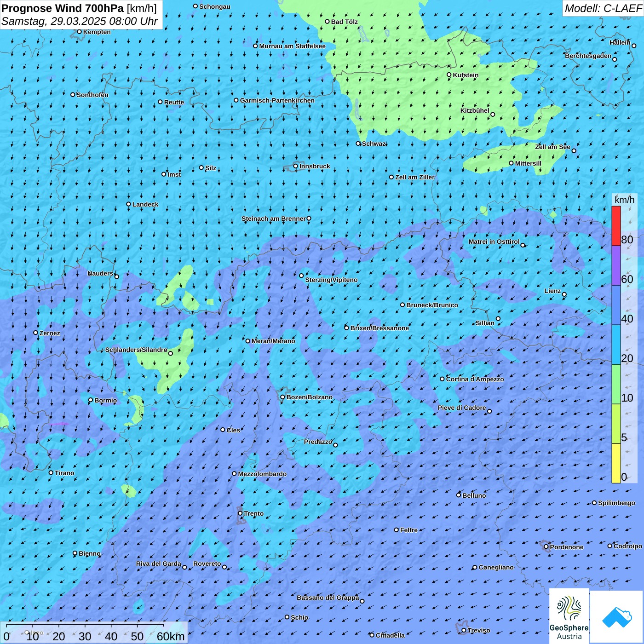Click the Bruneck/Brunico marker
This screenshot has width=644, height=644.
point(402,305)
